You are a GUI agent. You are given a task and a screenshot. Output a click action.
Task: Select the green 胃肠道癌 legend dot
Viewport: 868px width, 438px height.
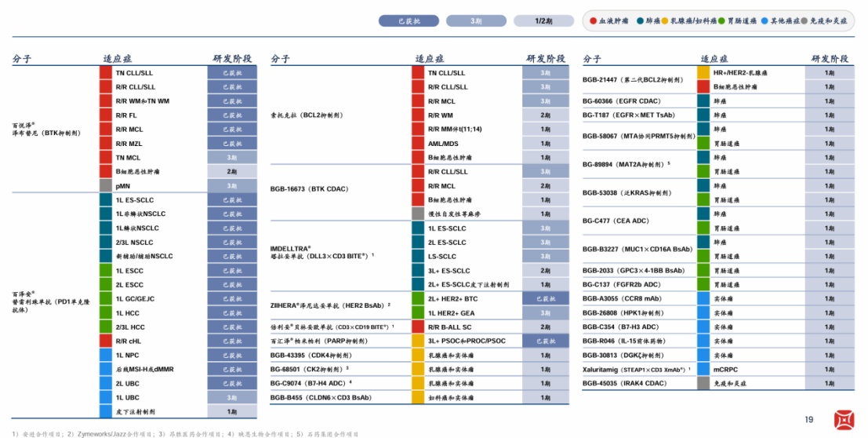pyautogui.click(x=721, y=21)
